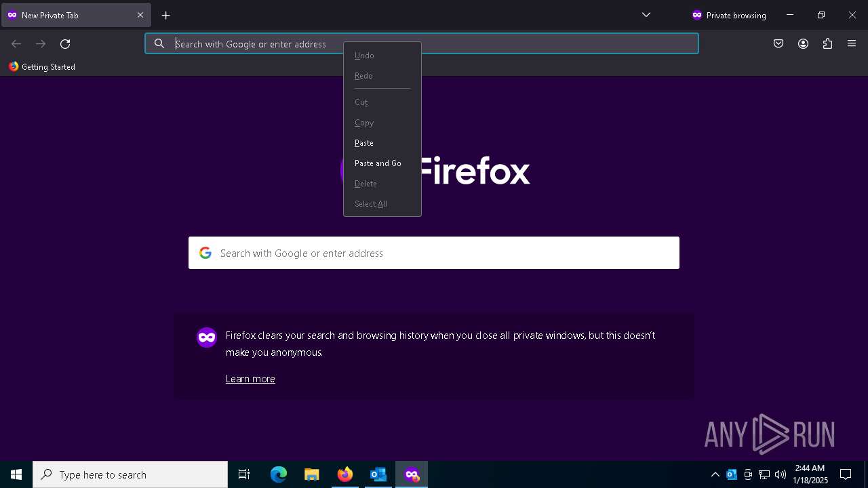Viewport: 868px width, 488px height.
Task: Minimize the Firefox window
Action: point(790,15)
